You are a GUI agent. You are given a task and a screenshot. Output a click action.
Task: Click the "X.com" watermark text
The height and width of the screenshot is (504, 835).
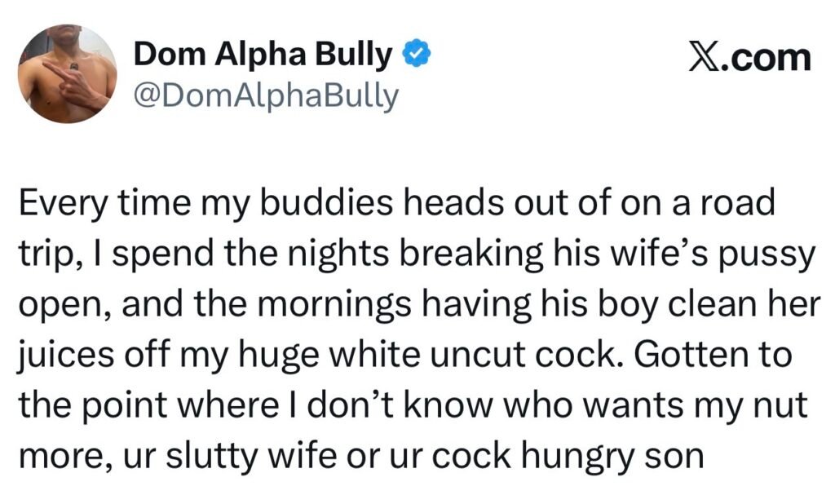coord(749,57)
